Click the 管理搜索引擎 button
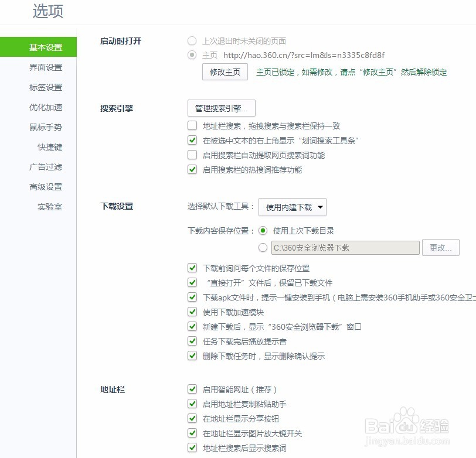476x458 pixels. (x=222, y=108)
